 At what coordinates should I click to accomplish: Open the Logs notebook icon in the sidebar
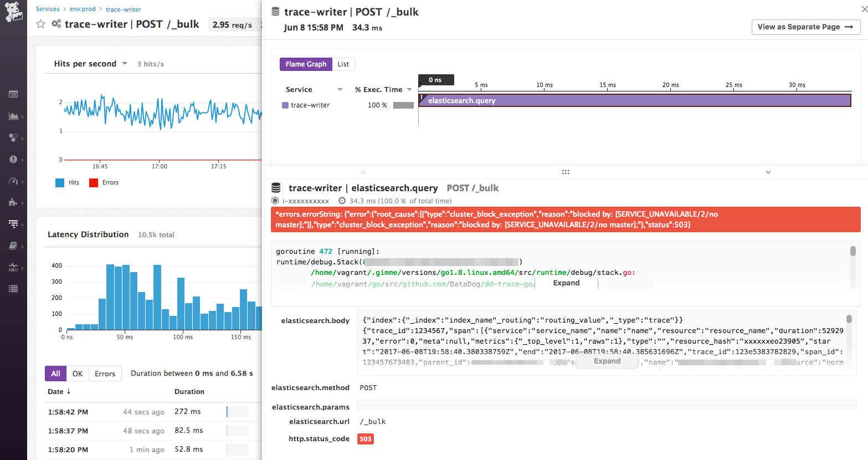point(13,245)
